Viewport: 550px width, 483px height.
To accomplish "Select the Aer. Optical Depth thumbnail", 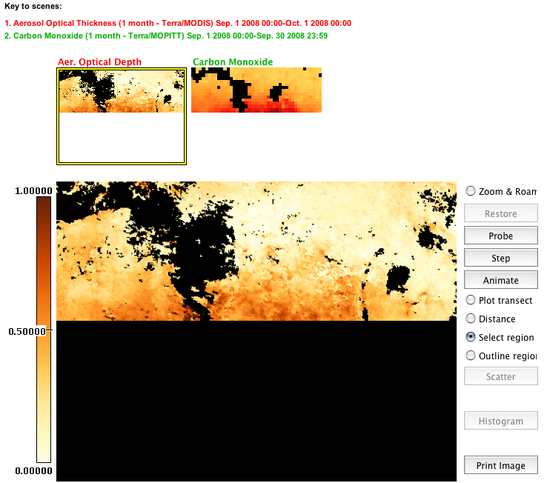I will tap(121, 116).
